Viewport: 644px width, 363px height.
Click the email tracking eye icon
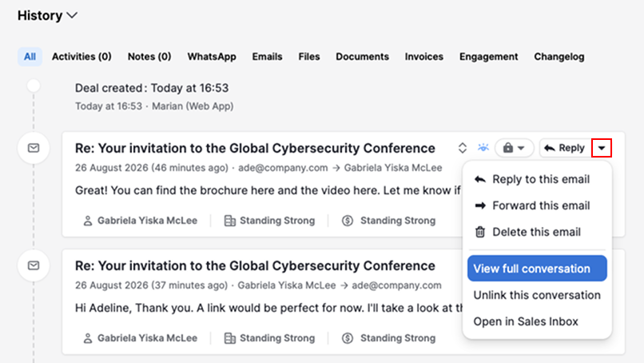pos(483,148)
